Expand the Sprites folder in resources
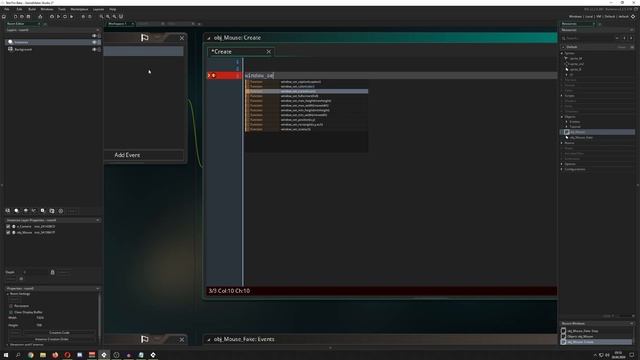The width and height of the screenshot is (640, 360). [x=562, y=53]
